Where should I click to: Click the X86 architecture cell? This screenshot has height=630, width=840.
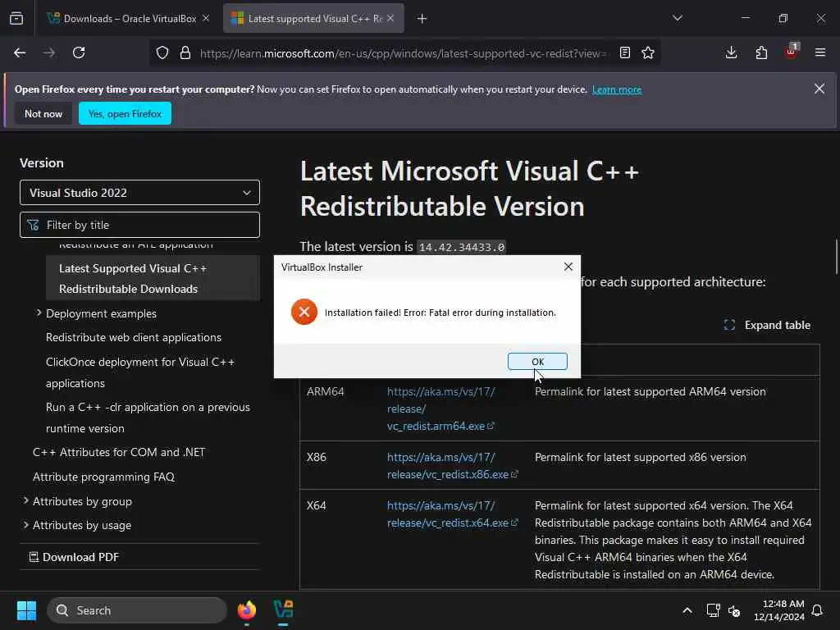coord(316,457)
